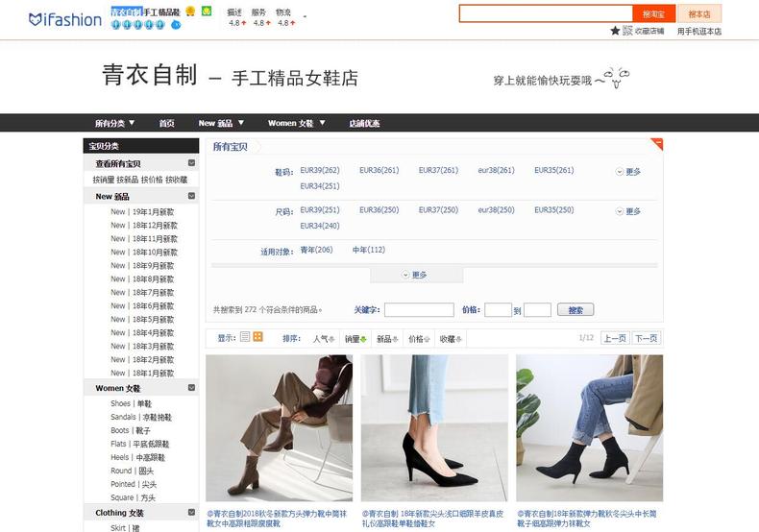
Task: Open the black pointed heels product thumbnail
Action: pos(434,428)
